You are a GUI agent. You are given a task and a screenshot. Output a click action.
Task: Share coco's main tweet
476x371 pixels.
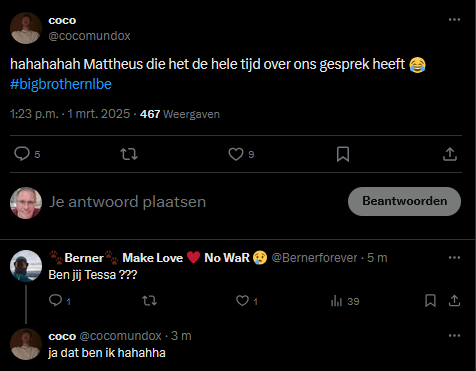pos(450,154)
